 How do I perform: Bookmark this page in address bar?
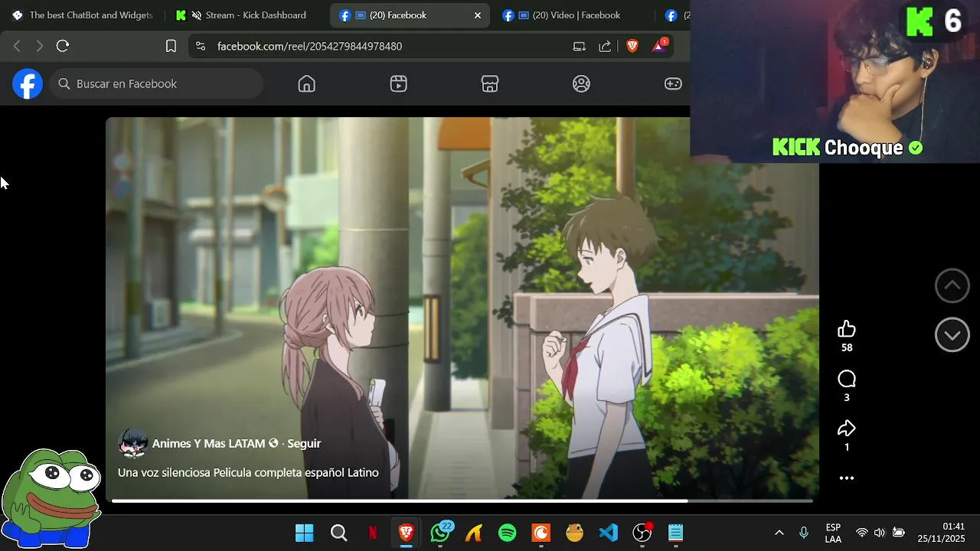[x=171, y=46]
